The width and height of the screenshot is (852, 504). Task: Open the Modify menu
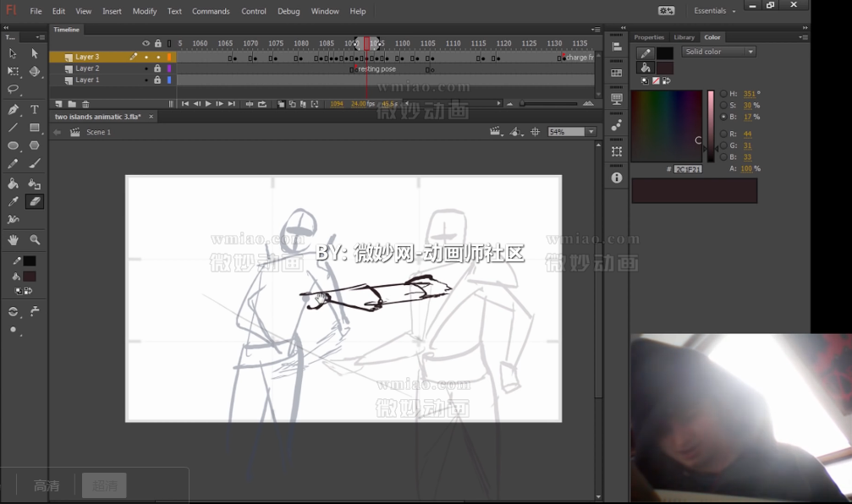point(144,11)
